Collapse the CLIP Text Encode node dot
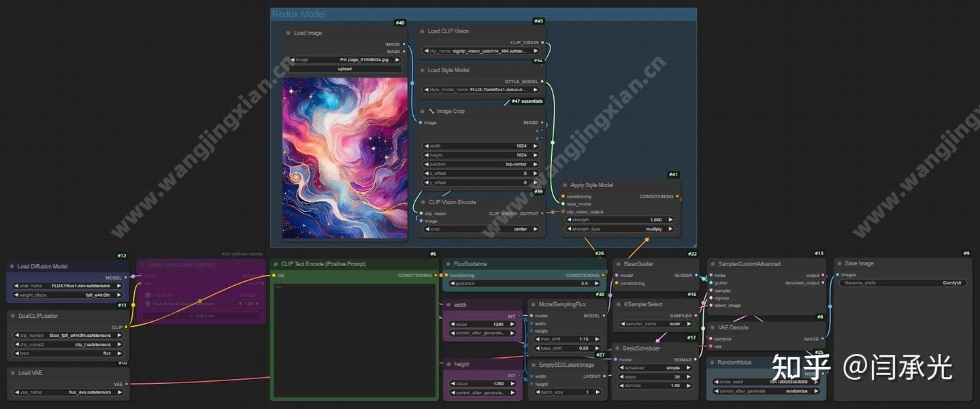The image size is (980, 409). [x=276, y=264]
